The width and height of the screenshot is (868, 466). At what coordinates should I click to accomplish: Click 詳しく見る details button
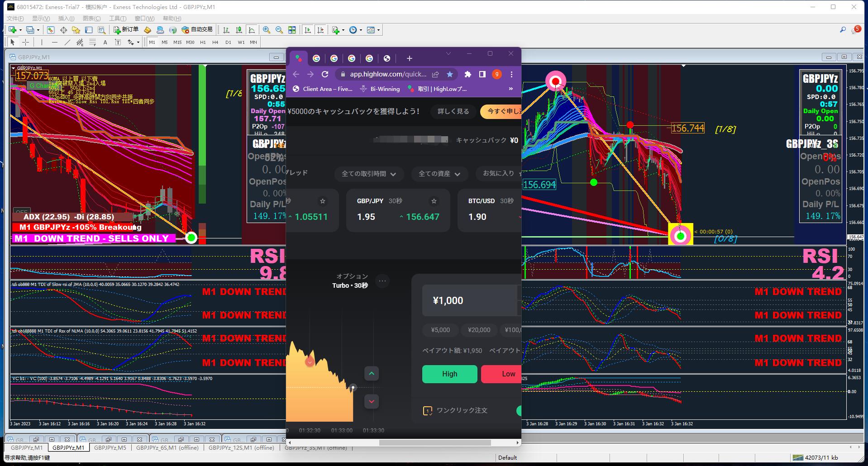[453, 111]
